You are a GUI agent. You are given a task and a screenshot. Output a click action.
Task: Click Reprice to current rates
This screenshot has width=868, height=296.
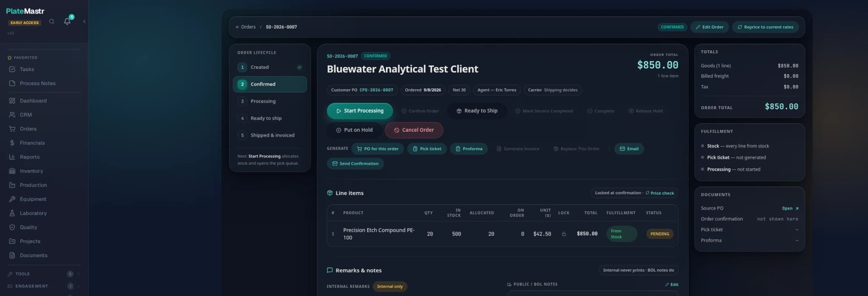pos(765,27)
